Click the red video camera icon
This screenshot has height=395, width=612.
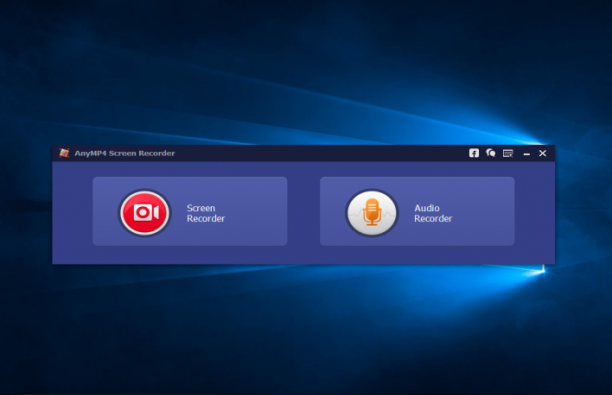click(145, 213)
